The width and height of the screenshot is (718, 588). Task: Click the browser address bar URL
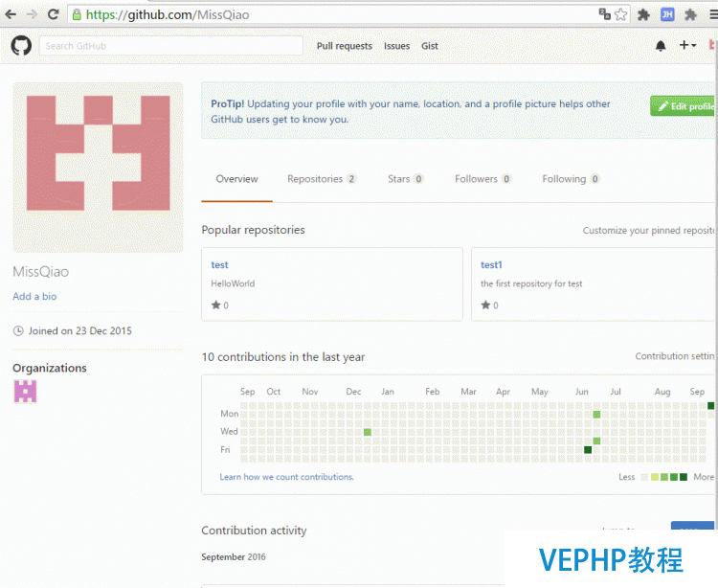click(x=168, y=14)
